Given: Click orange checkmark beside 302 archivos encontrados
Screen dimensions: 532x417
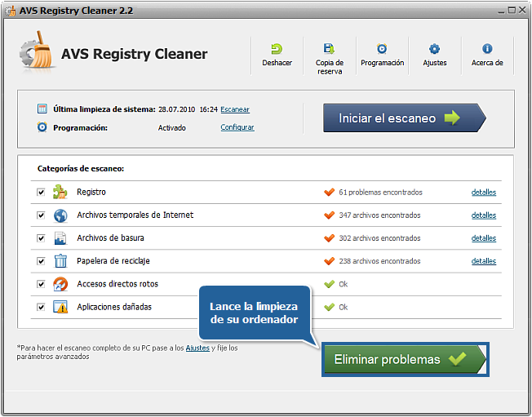Looking at the screenshot, I should pos(329,238).
